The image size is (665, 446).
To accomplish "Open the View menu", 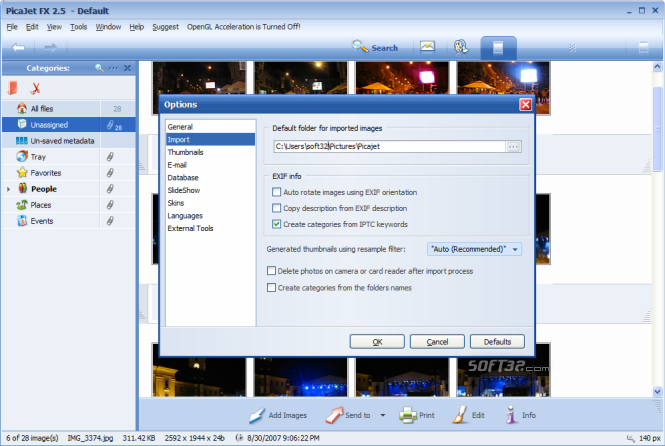I will (54, 27).
